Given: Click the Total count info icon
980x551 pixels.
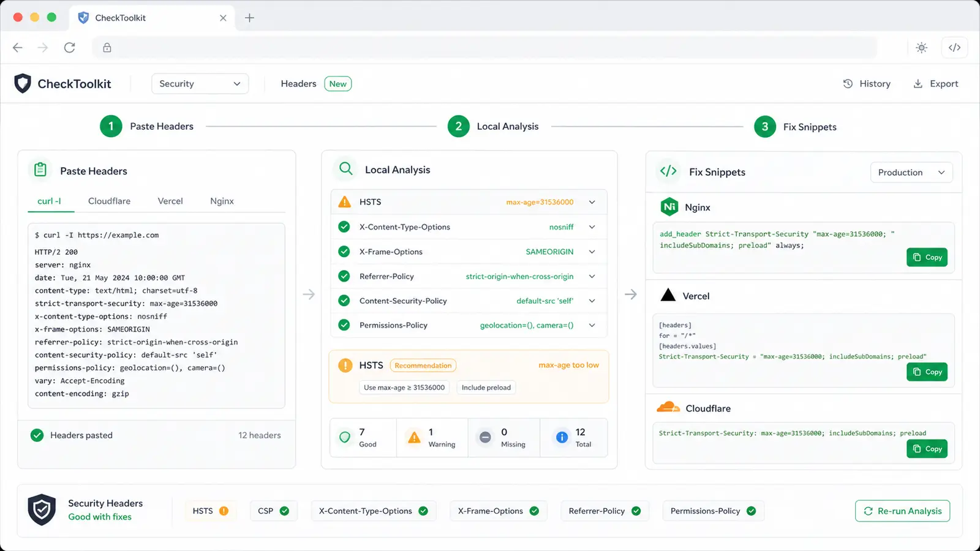Looking at the screenshot, I should point(562,437).
